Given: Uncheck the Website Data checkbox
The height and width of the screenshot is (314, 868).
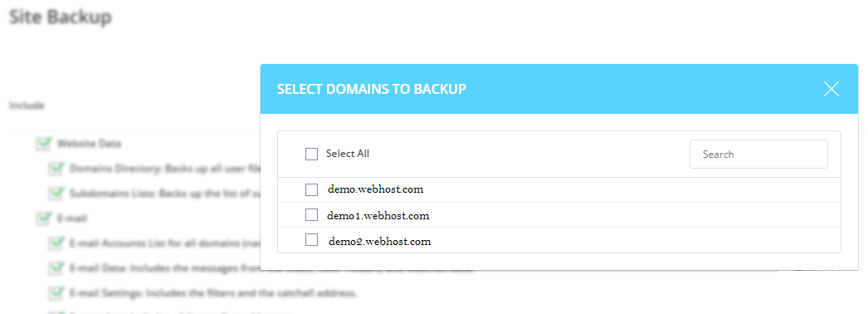Looking at the screenshot, I should pos(43,144).
